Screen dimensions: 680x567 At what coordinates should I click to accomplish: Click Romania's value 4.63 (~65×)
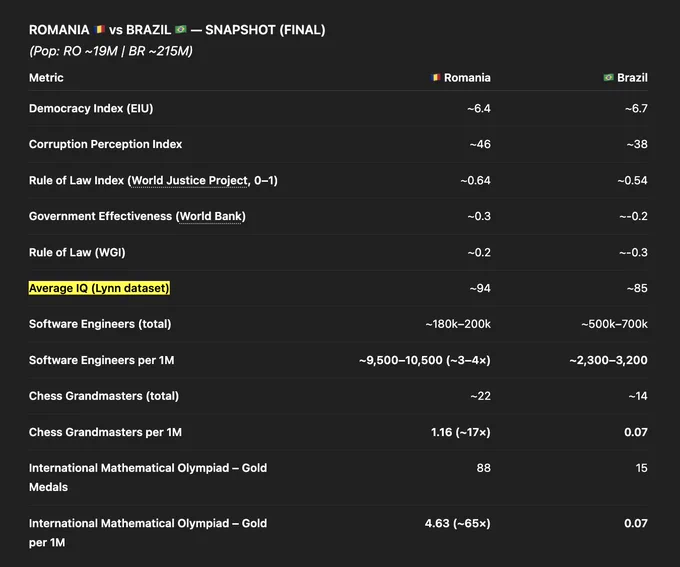458,523
